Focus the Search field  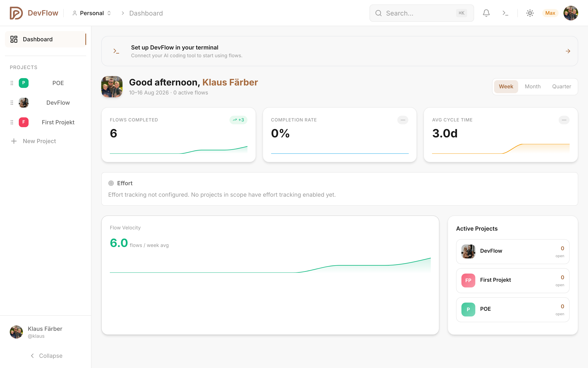coord(422,13)
